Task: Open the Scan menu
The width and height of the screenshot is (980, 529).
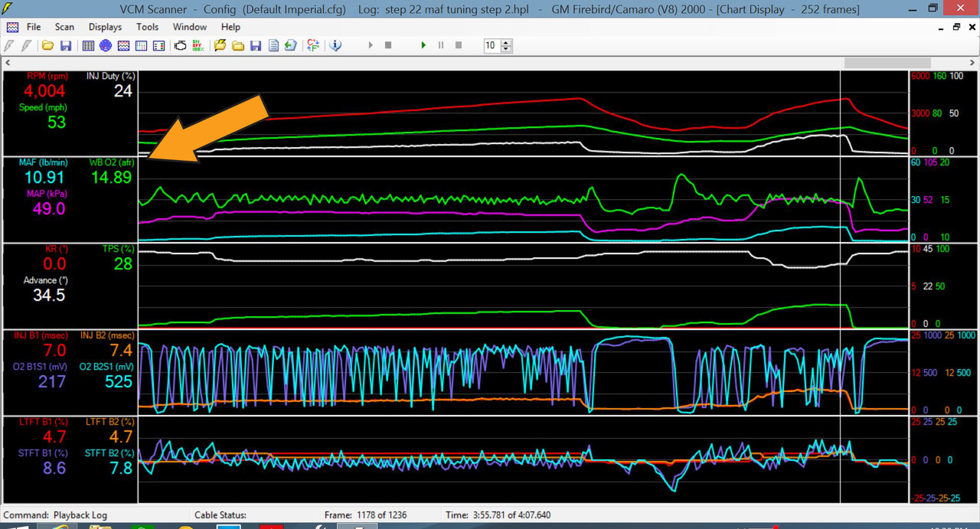Action: click(64, 27)
